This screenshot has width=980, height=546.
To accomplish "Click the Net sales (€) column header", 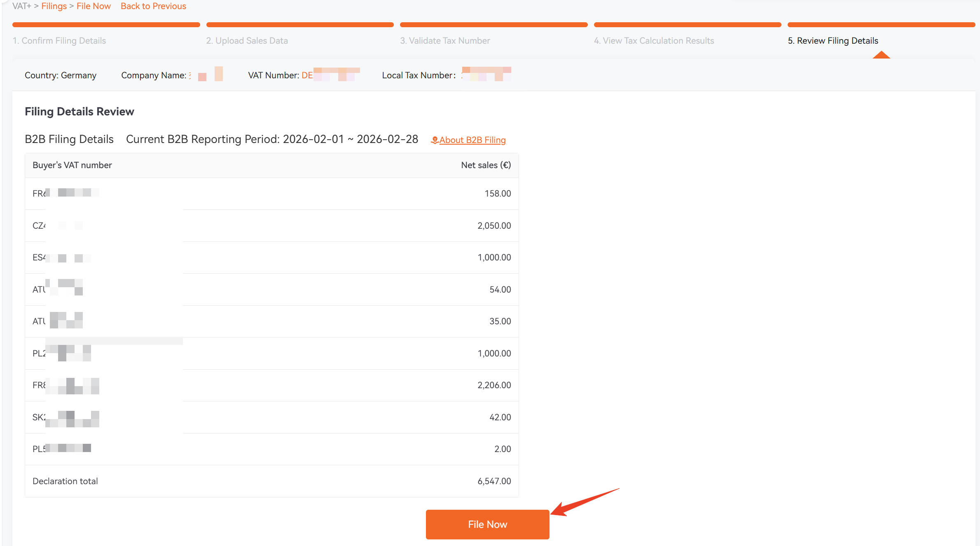I will (486, 165).
